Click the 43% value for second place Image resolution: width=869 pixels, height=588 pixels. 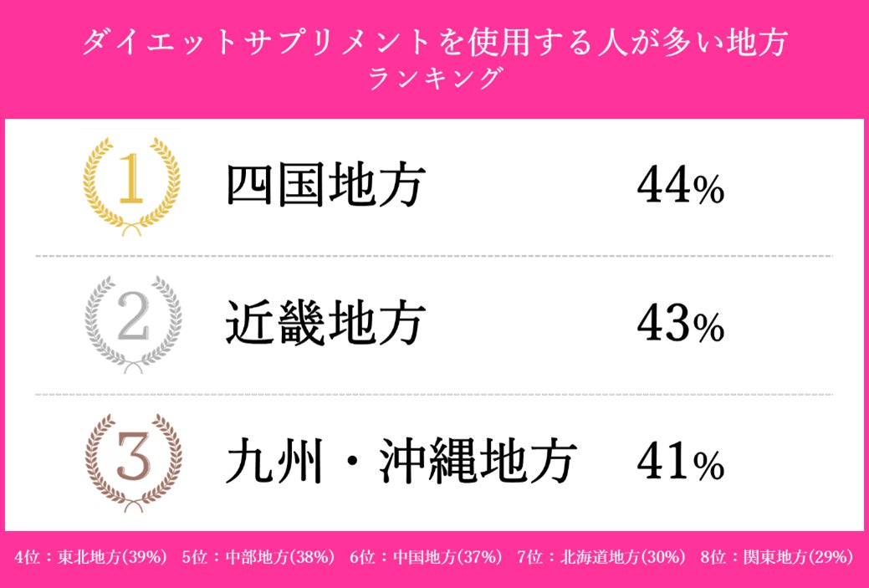[679, 325]
